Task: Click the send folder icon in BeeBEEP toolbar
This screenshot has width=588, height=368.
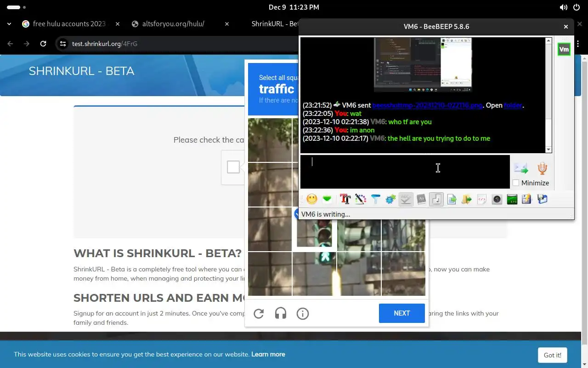Action: (x=467, y=199)
